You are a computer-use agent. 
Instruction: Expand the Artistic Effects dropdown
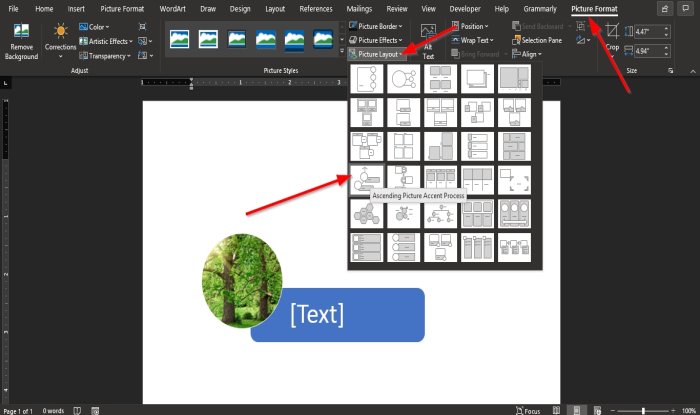coord(106,41)
